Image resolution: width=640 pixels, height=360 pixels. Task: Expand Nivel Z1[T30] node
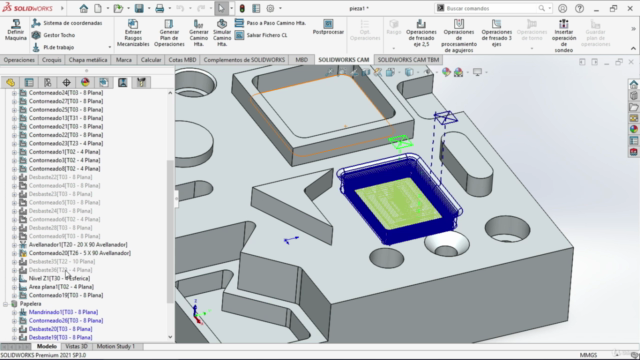point(14,278)
